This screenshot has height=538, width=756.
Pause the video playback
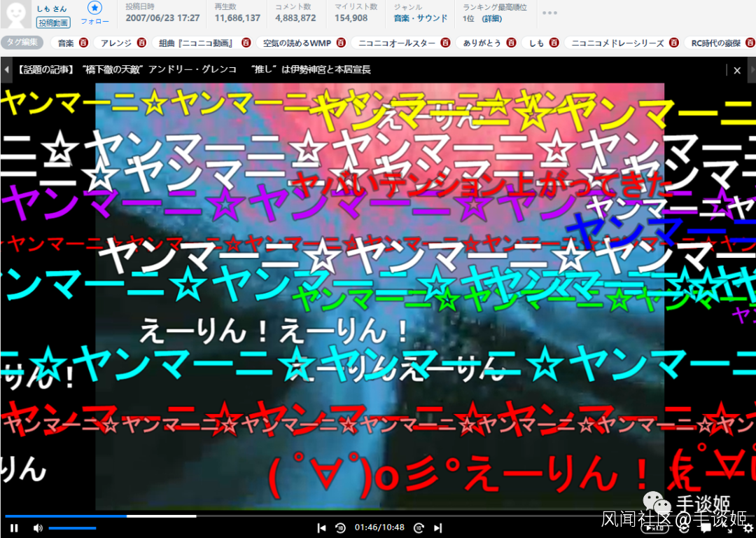pyautogui.click(x=14, y=527)
